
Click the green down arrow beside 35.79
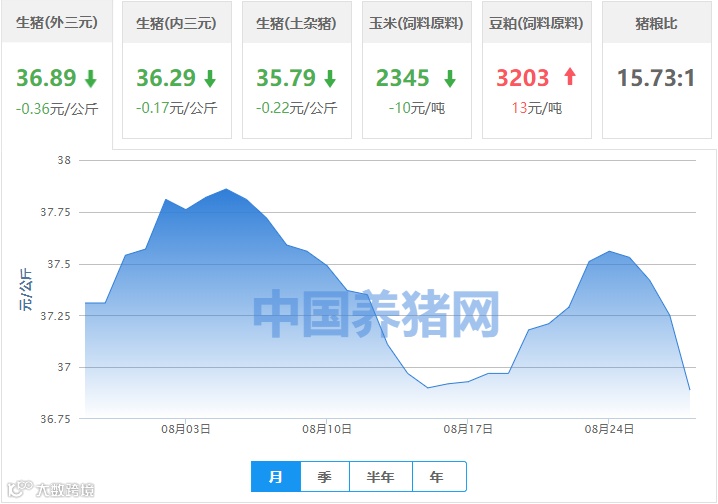pos(330,78)
